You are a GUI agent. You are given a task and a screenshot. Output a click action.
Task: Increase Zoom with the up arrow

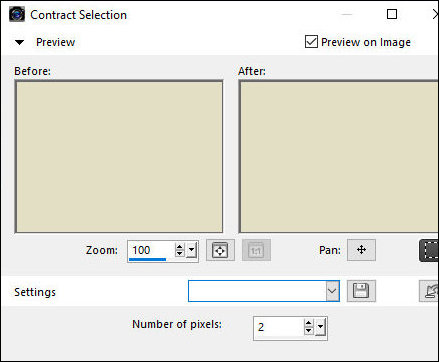pos(179,247)
